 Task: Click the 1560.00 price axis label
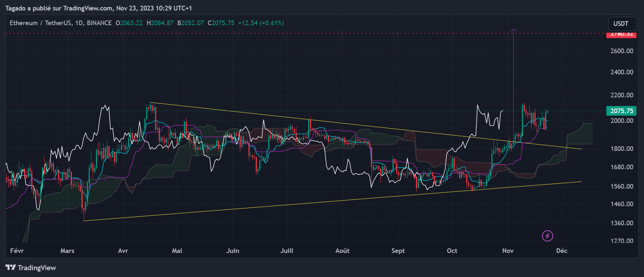622,186
